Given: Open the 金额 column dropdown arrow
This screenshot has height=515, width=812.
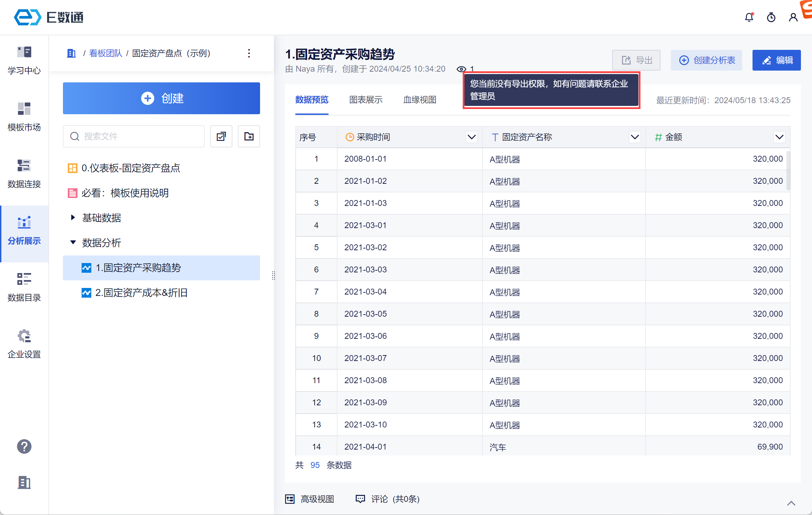Looking at the screenshot, I should tap(779, 137).
